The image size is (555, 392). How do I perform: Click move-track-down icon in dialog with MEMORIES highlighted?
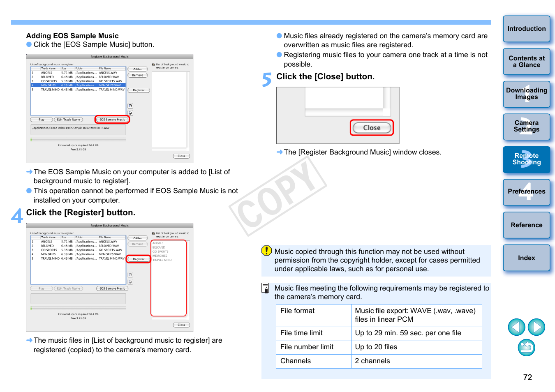click(130, 113)
